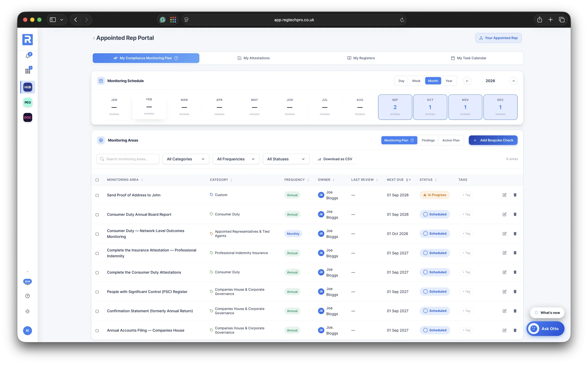The height and width of the screenshot is (365, 588).
Task: Go to next year arrow
Action: click(x=513, y=81)
